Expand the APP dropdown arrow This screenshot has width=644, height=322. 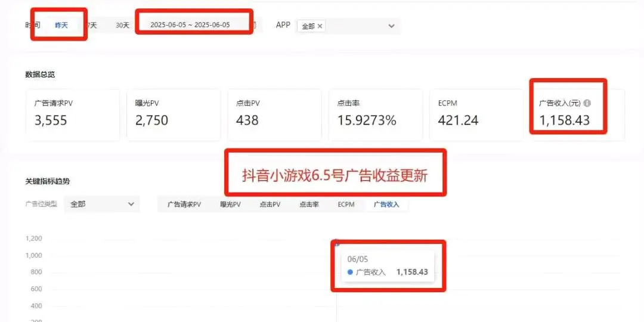(391, 26)
